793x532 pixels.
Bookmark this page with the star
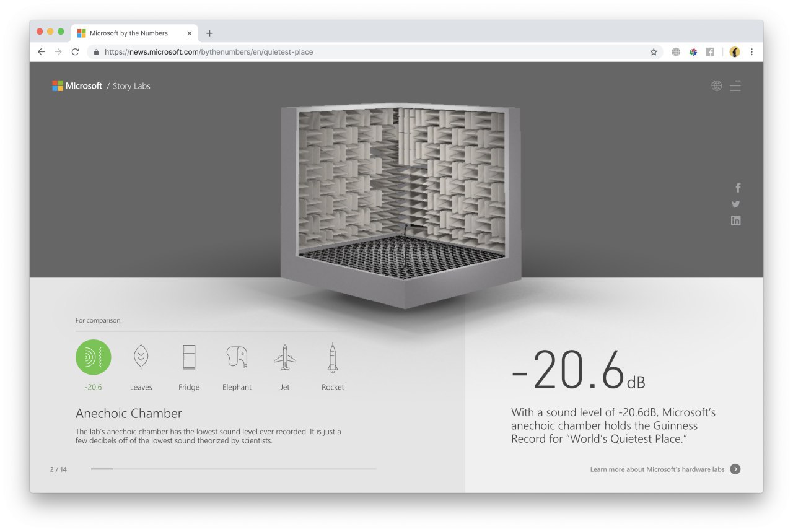[654, 52]
